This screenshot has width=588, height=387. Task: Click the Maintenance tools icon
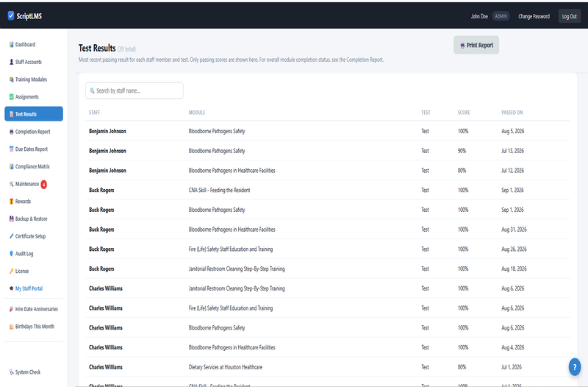(11, 184)
